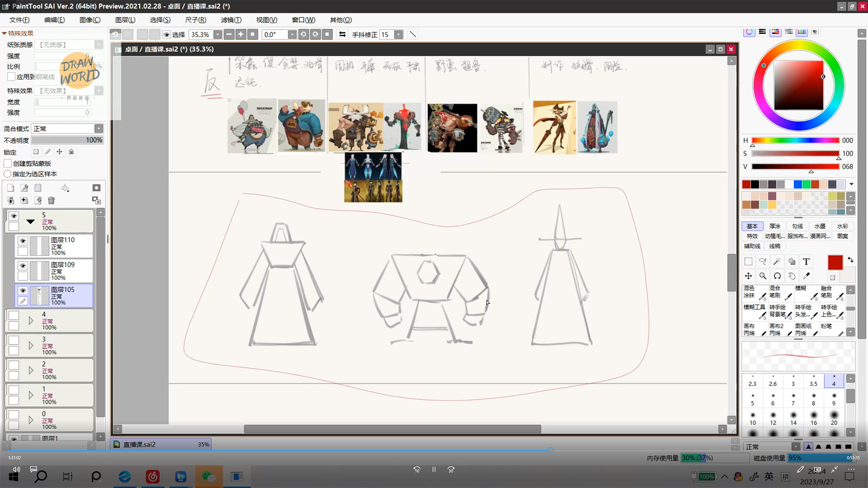
Task: Switch to the 水彩 brush tab
Action: (843, 226)
